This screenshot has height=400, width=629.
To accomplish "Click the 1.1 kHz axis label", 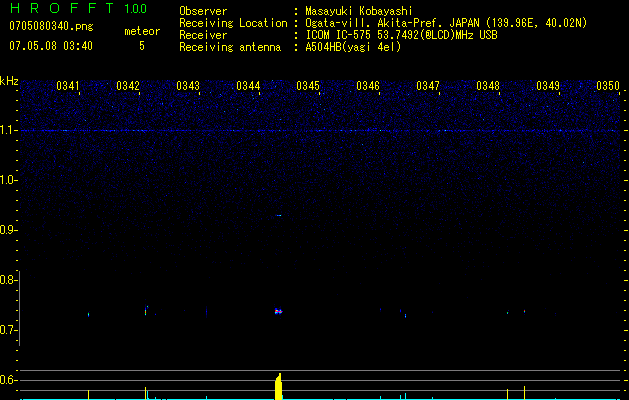I will coord(7,130).
